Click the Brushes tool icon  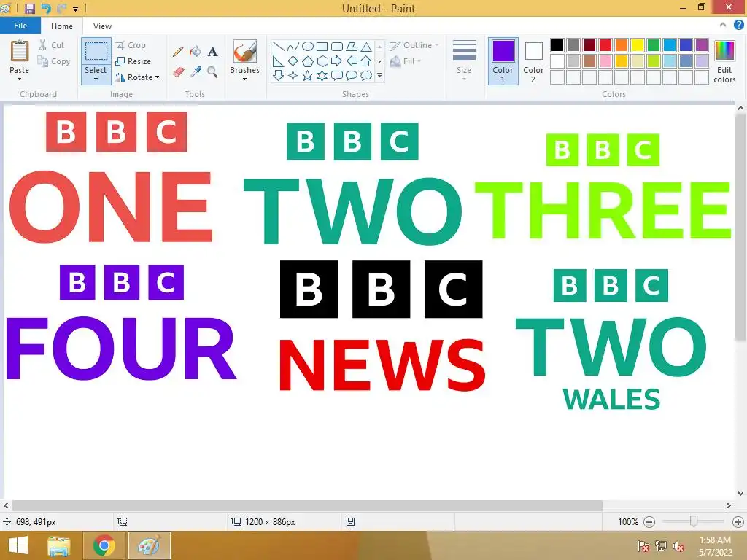click(x=245, y=52)
